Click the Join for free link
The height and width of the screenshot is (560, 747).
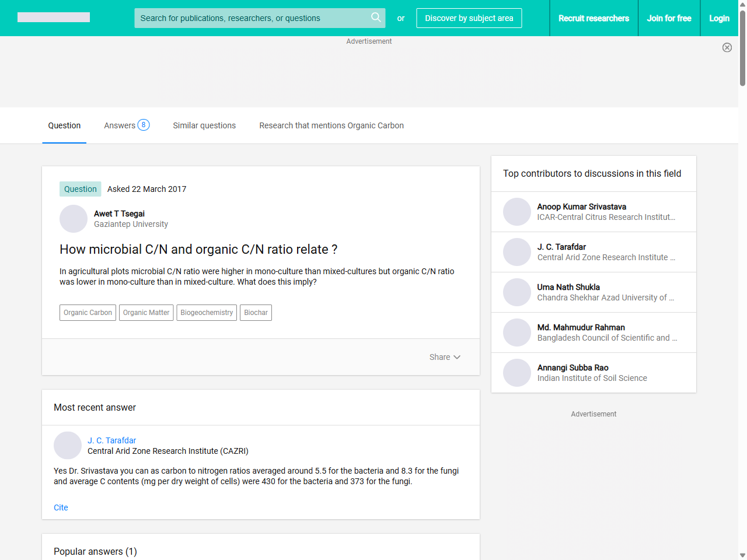tap(669, 18)
